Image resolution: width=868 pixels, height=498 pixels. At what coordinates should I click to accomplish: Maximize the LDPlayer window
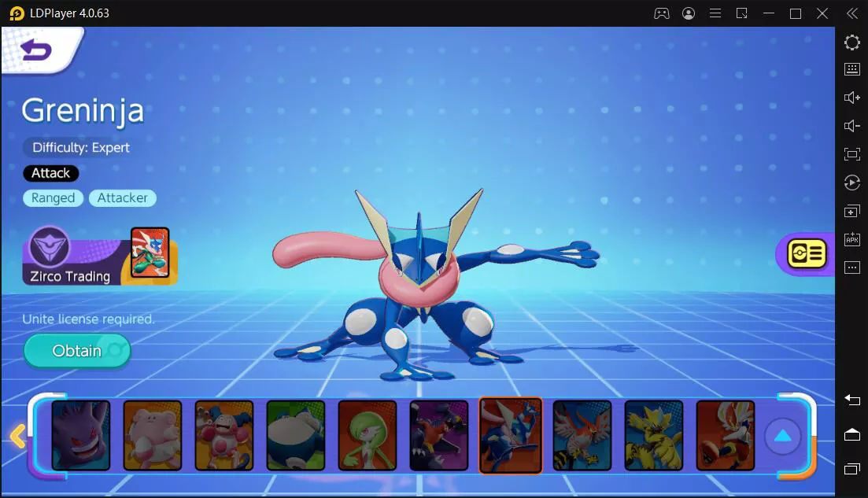[x=796, y=13]
